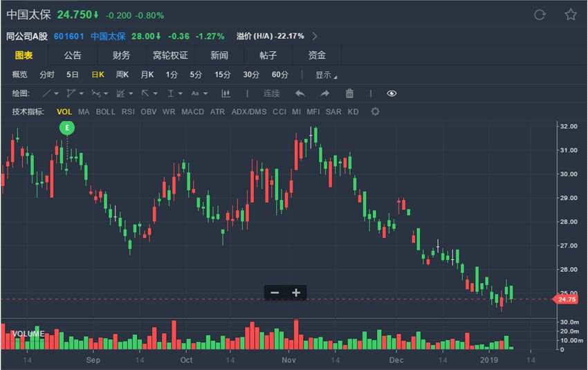The image size is (588, 370).
Task: Toggle the VOL indicator
Action: coord(64,112)
